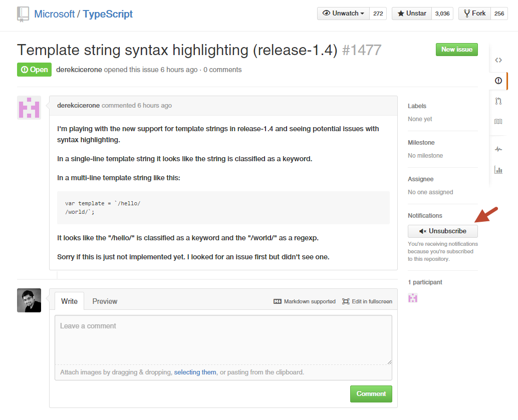Screen dimensions: 518x420
Task: Open the 3,036 stargazers count
Action: click(442, 14)
